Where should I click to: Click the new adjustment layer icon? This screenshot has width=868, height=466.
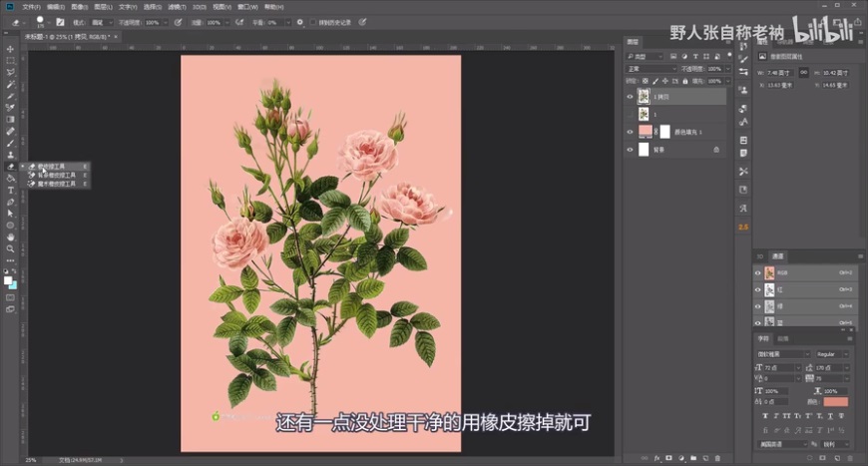click(681, 458)
